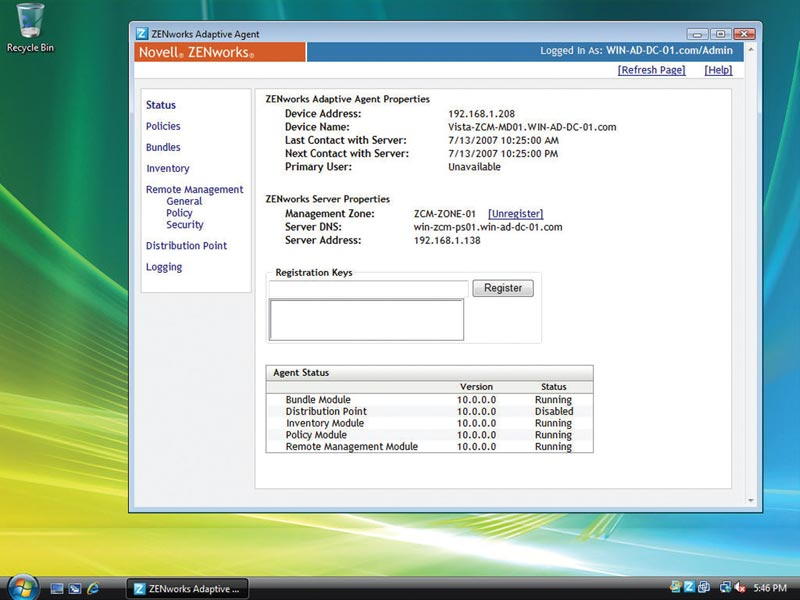Viewport: 800px width, 600px height.
Task: Click the scrollbar down arrow
Action: (751, 501)
